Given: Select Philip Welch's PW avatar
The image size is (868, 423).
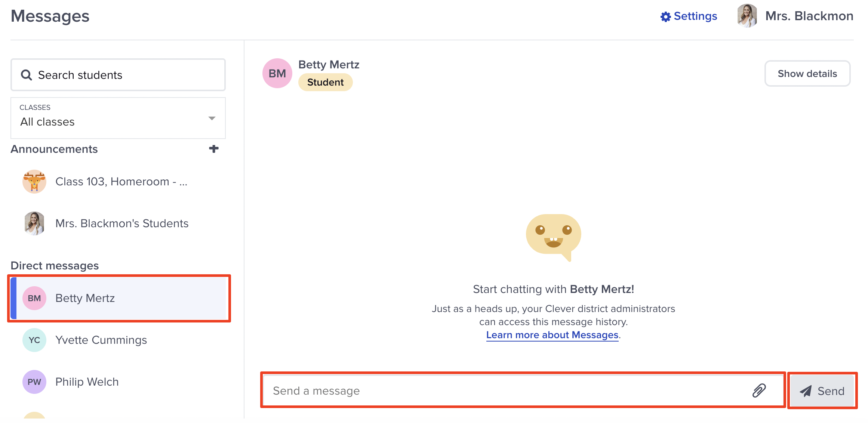Looking at the screenshot, I should pos(34,382).
